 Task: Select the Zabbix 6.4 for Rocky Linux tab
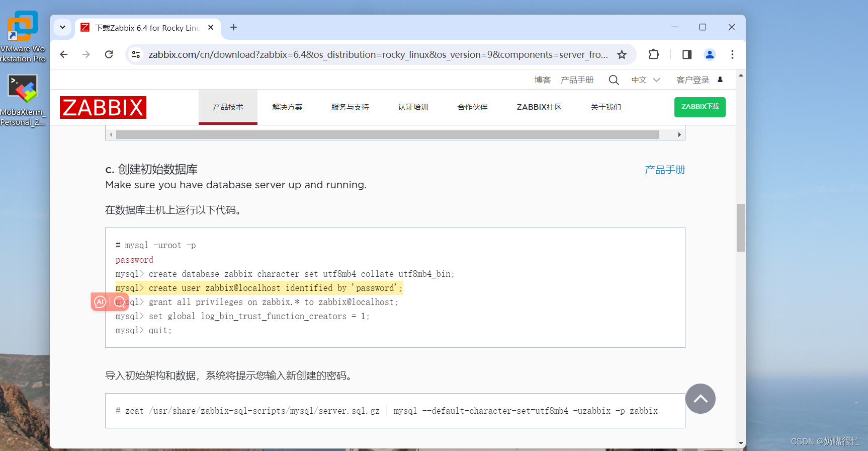pyautogui.click(x=148, y=28)
